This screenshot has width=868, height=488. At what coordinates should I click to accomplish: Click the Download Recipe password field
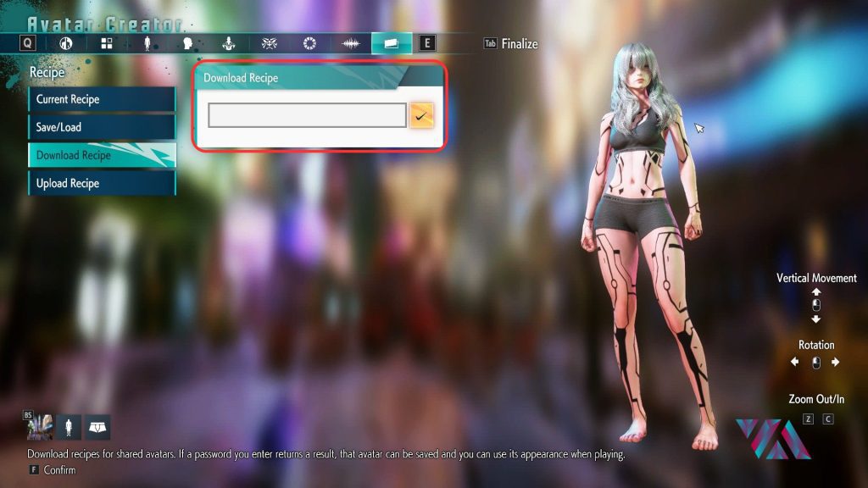tap(307, 115)
